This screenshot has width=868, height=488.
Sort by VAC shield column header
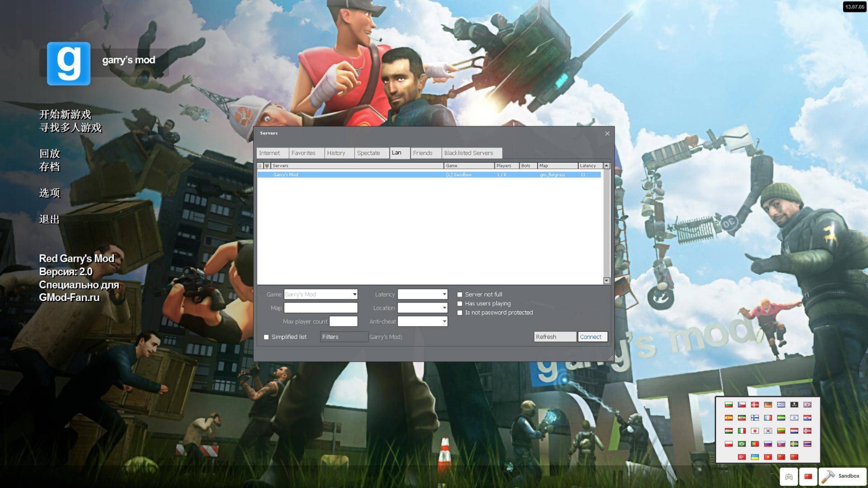pos(267,166)
